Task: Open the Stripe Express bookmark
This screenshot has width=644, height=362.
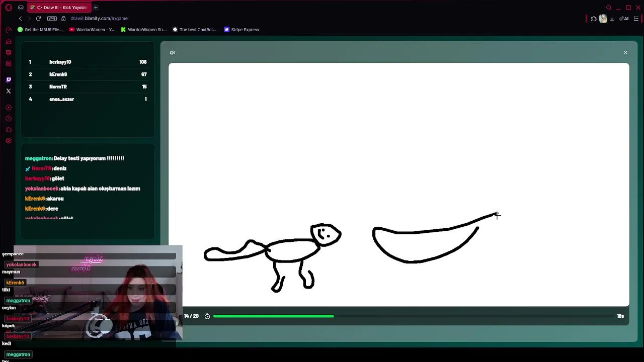Action: 242,30
